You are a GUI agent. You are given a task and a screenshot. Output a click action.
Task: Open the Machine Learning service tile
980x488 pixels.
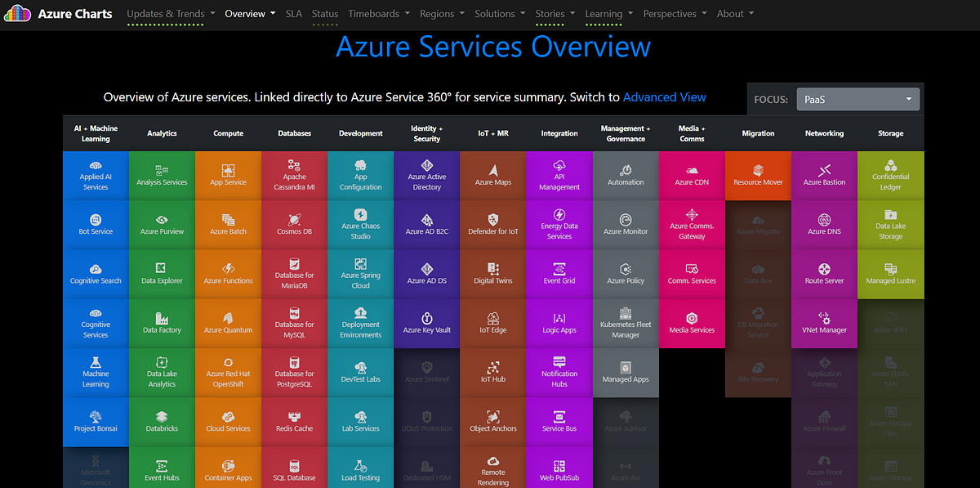(96, 372)
